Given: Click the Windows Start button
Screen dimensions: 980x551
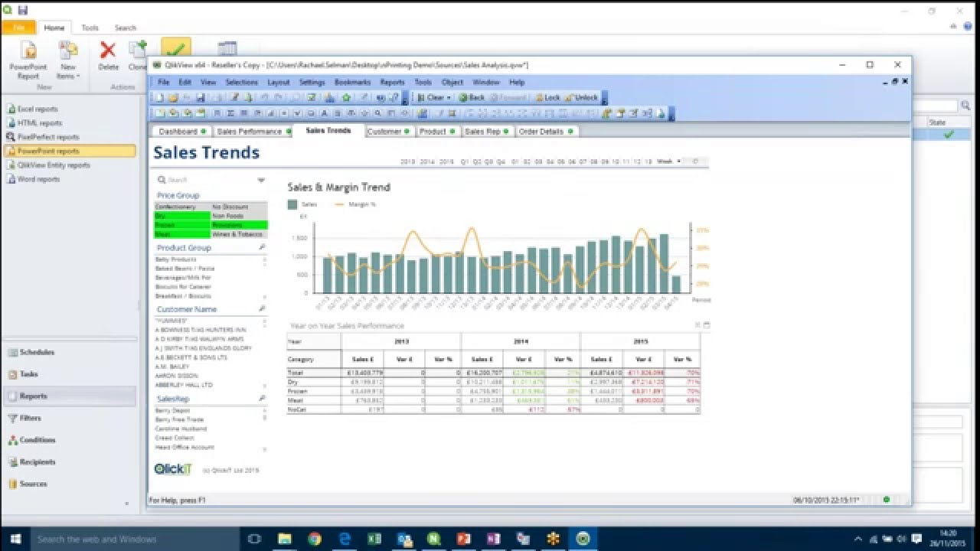Looking at the screenshot, I should point(15,539).
